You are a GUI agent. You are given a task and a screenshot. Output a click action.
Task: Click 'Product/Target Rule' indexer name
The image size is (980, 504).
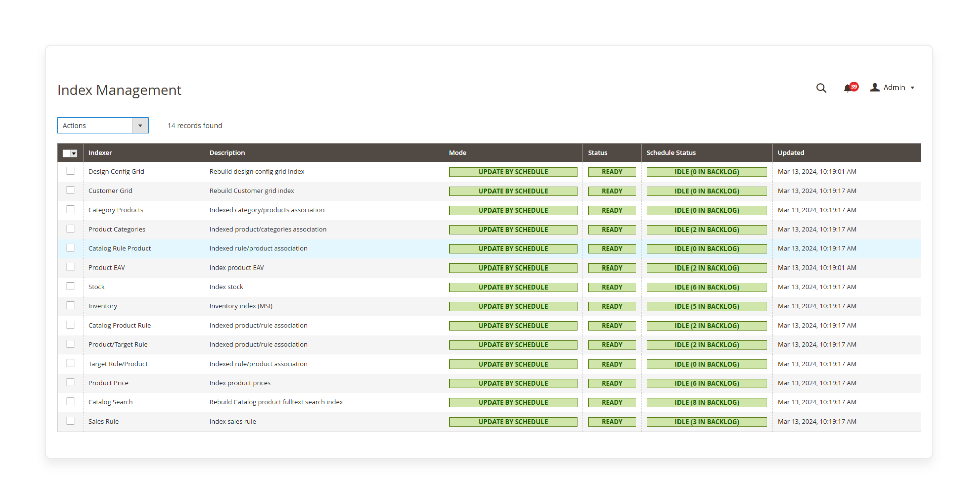(118, 345)
